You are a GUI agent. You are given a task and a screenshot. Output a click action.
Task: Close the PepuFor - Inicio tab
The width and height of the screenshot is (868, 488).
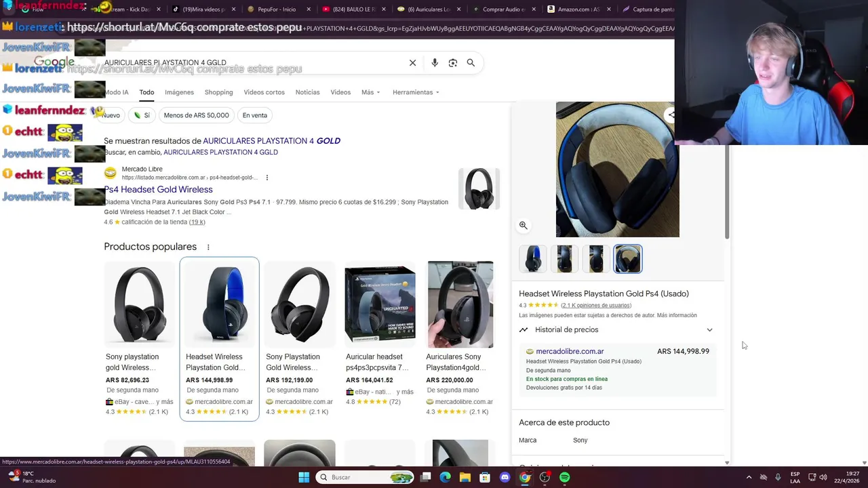[309, 9]
